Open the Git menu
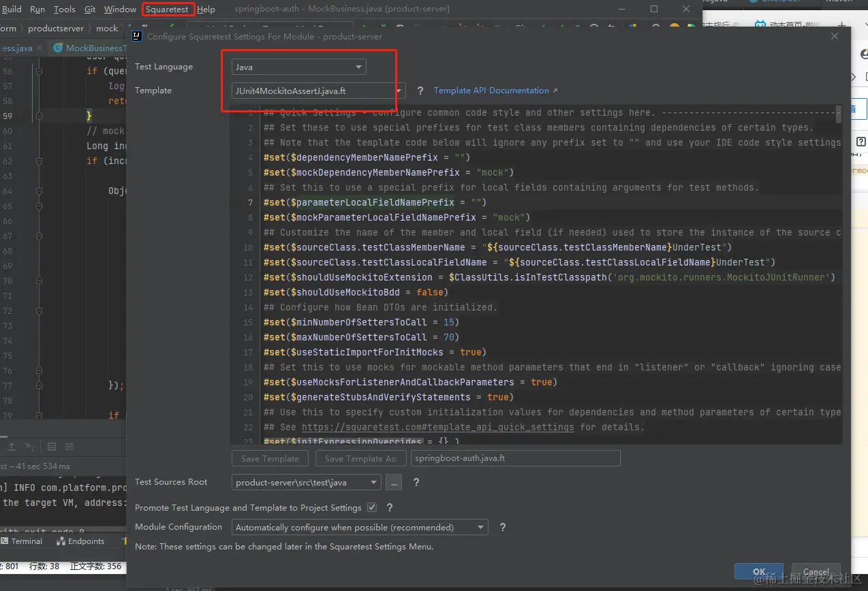868x591 pixels. [90, 10]
